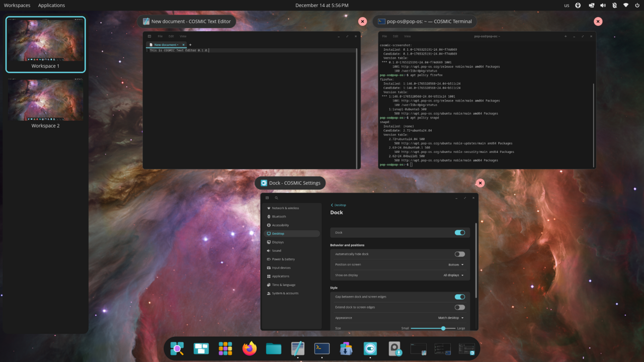The height and width of the screenshot is (362, 644).
Task: Click Workspaces button in top panel
Action: [17, 6]
